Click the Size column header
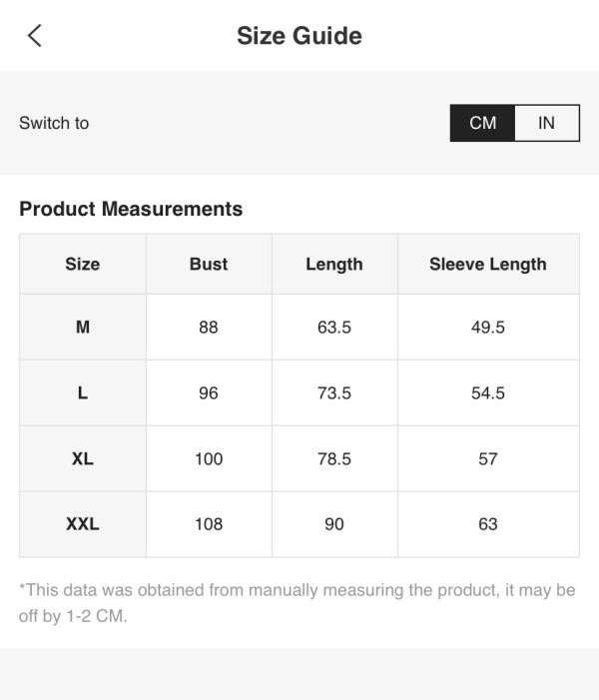The image size is (599, 700). click(x=83, y=264)
